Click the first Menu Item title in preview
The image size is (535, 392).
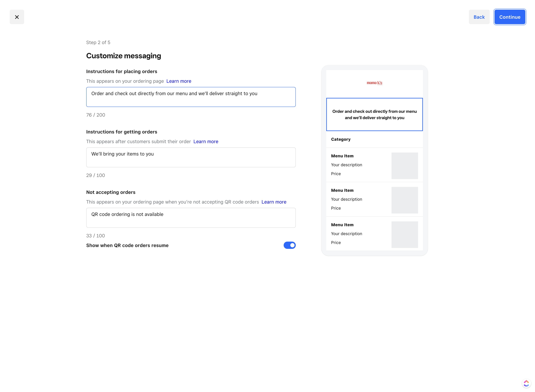pyautogui.click(x=342, y=156)
